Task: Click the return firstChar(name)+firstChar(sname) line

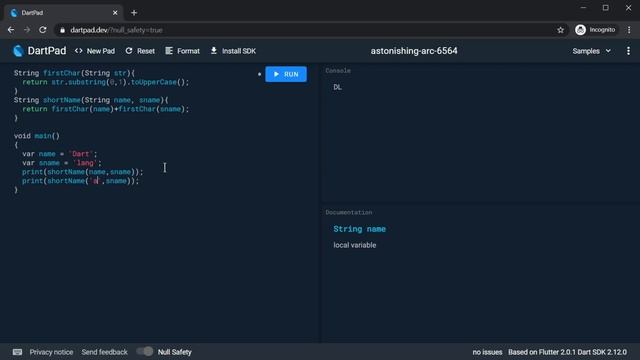Action: 106,109
